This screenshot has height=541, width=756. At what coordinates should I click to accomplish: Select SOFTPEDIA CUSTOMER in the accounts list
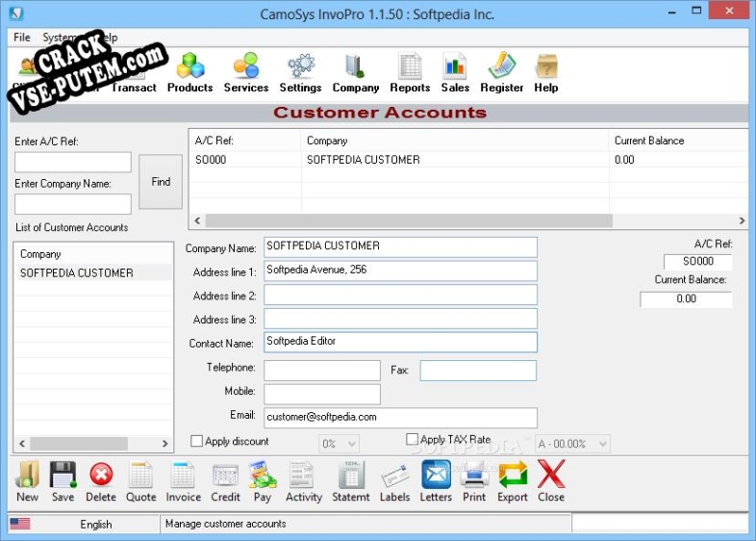[77, 272]
